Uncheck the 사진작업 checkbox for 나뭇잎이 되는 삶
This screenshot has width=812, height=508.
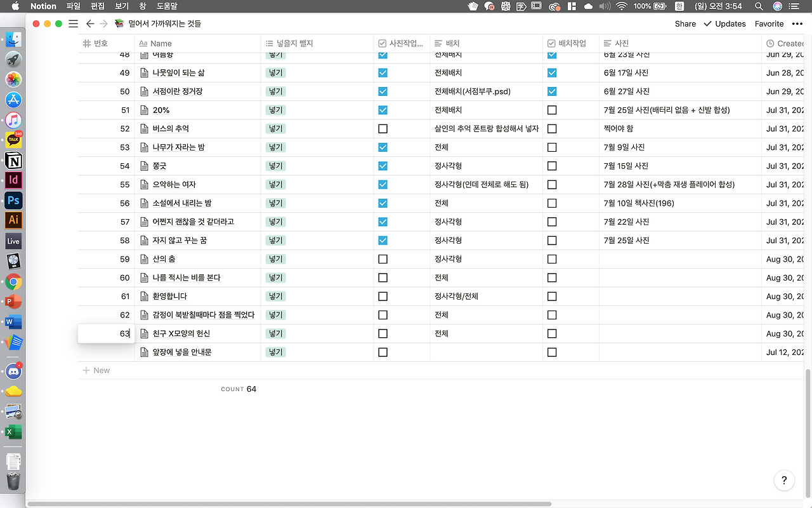click(x=383, y=72)
